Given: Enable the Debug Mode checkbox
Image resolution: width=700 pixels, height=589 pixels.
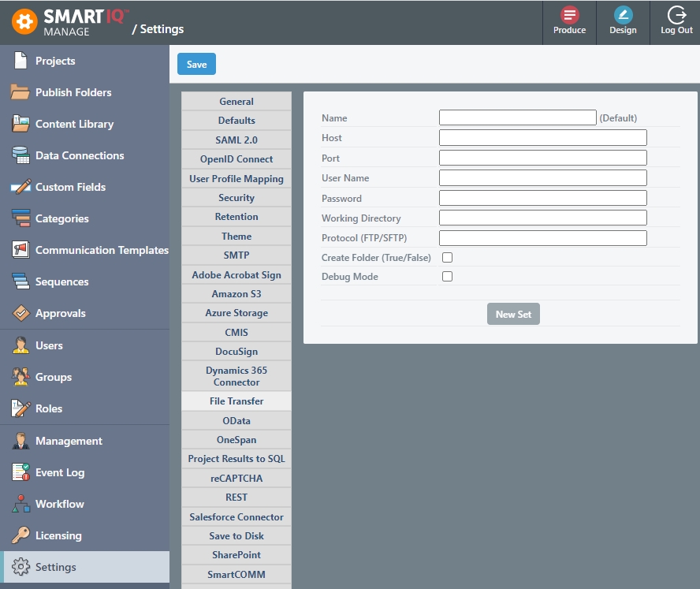Looking at the screenshot, I should coord(447,277).
